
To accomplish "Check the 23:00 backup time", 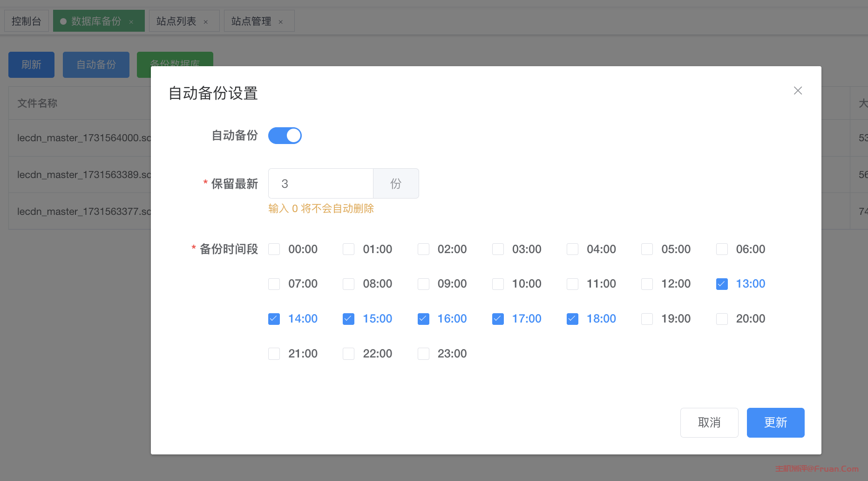I will [x=423, y=354].
